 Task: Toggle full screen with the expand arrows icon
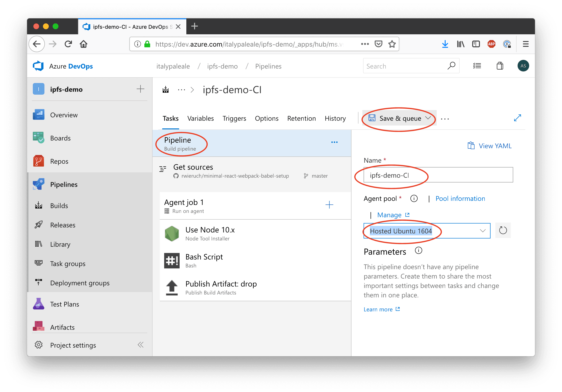(x=517, y=118)
